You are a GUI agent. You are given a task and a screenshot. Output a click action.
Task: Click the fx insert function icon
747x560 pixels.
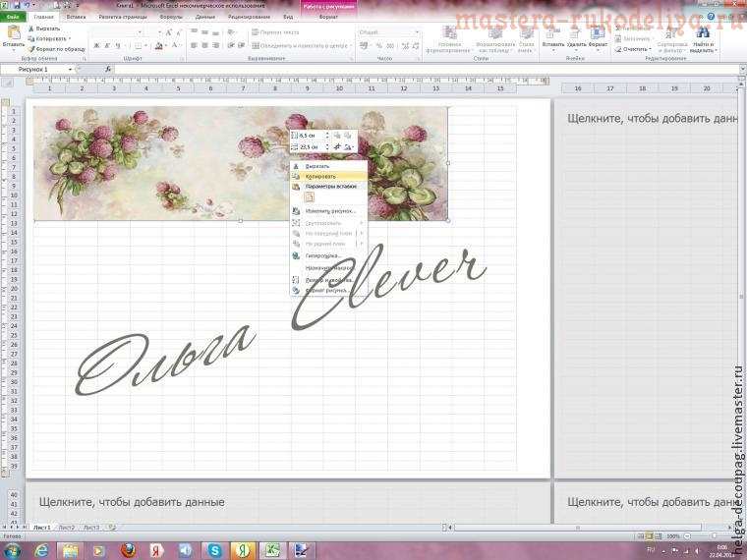108,69
